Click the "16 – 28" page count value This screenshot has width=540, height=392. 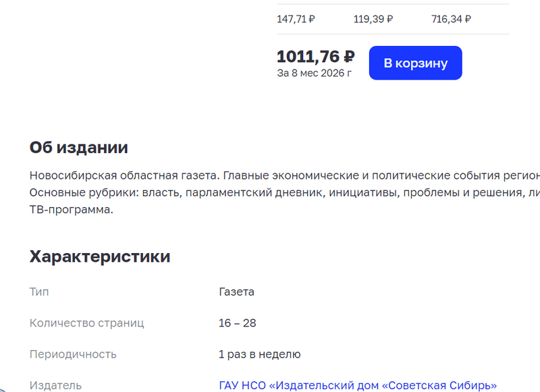tap(237, 323)
